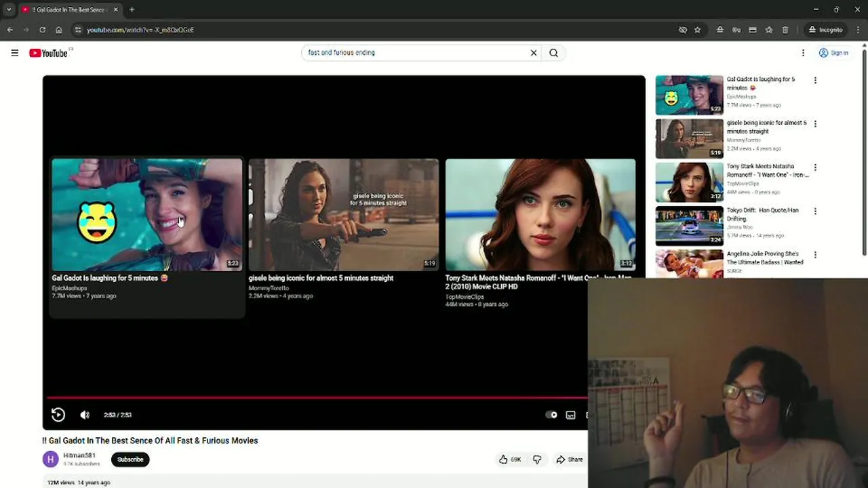Open the Incognito profile button
This screenshot has height=488, width=868.
click(x=825, y=30)
